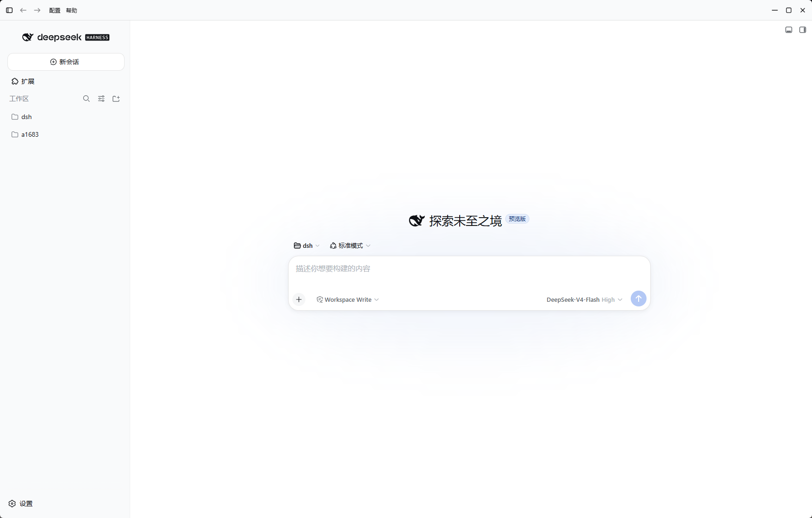Click the plus attachment button

click(299, 299)
